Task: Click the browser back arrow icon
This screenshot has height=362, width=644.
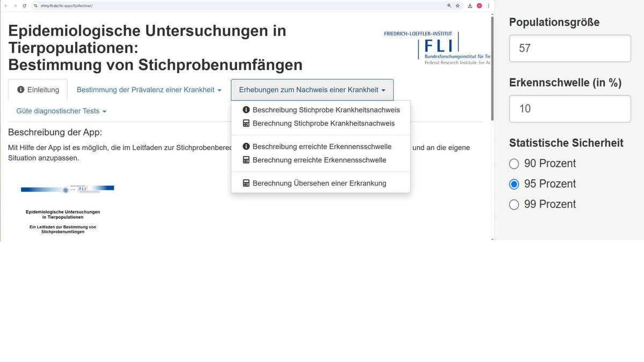Action: coord(6,5)
